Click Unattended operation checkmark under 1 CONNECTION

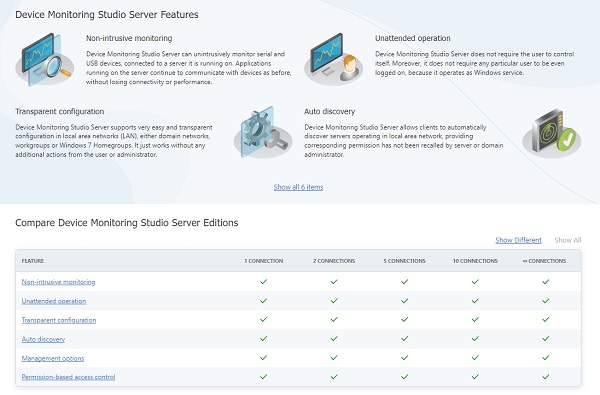coord(263,301)
